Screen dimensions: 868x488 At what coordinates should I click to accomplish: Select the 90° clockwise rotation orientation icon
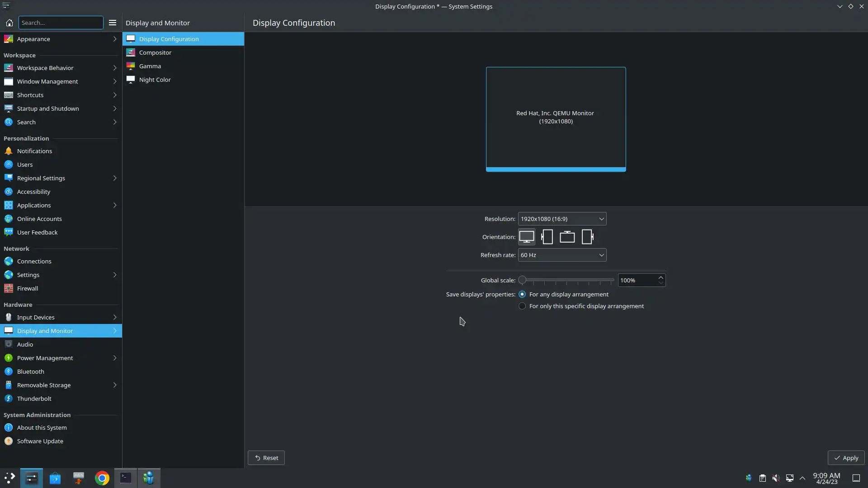pyautogui.click(x=547, y=237)
